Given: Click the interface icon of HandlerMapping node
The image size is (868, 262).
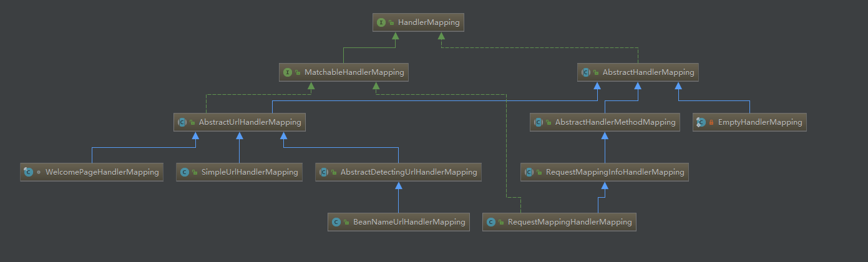Looking at the screenshot, I should 381,22.
